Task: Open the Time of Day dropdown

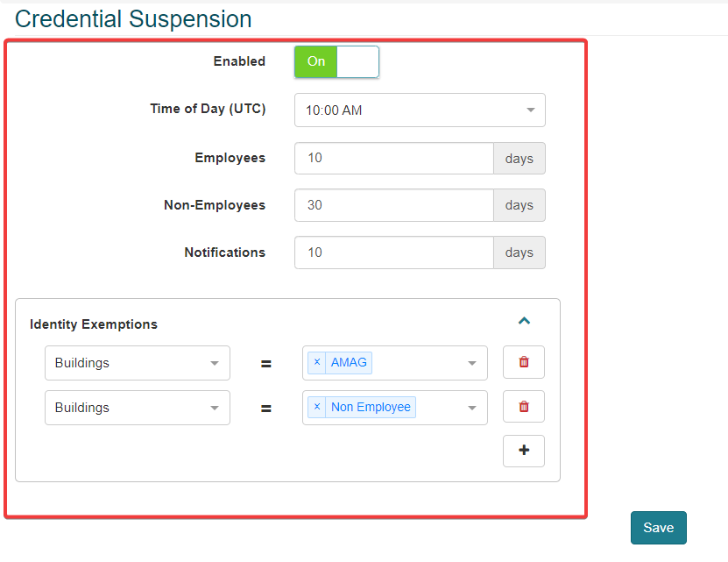Action: [420, 110]
